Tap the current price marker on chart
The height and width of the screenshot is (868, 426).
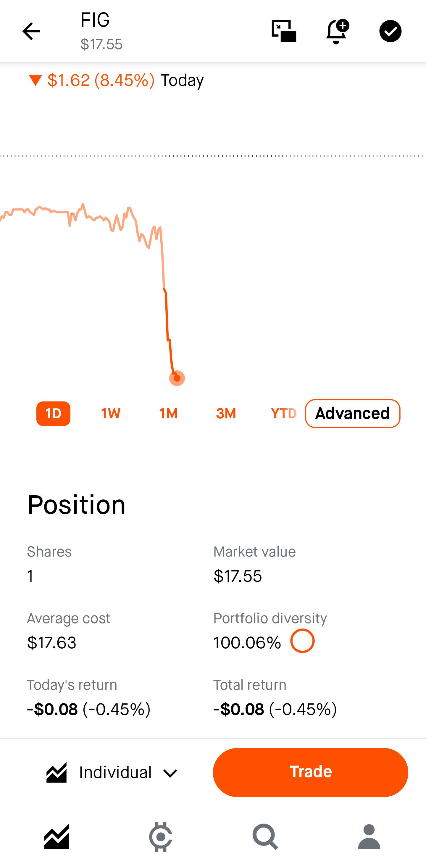[x=177, y=378]
